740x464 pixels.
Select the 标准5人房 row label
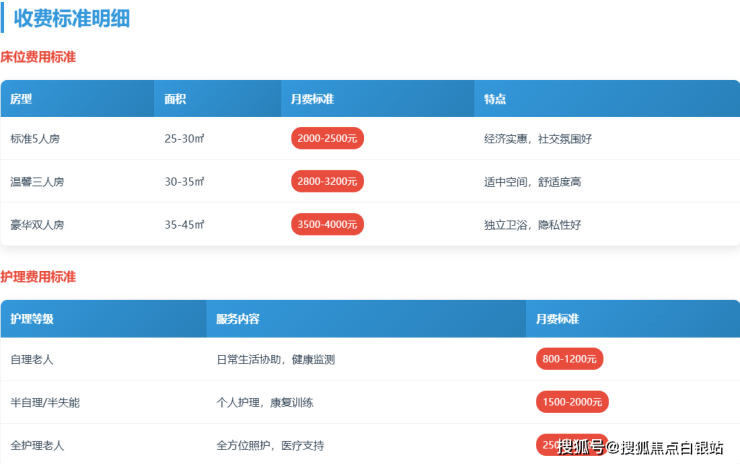[35, 139]
